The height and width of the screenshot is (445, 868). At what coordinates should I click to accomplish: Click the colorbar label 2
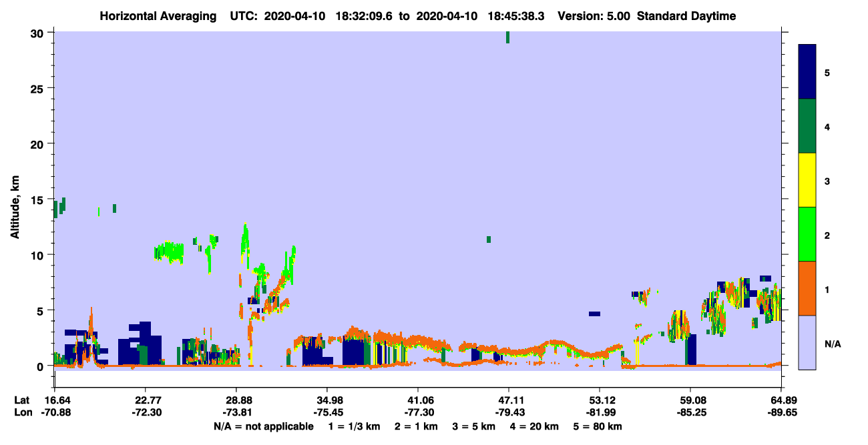pyautogui.click(x=827, y=235)
